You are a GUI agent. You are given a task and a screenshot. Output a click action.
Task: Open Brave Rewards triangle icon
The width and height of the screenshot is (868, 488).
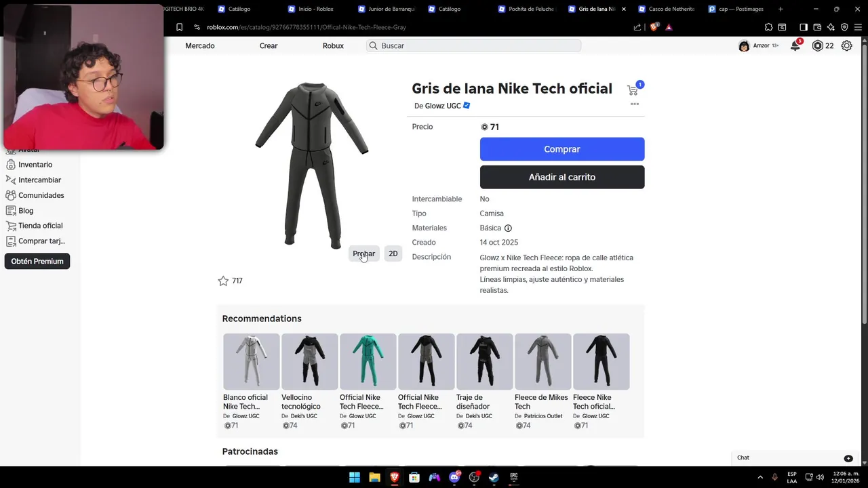tap(669, 27)
